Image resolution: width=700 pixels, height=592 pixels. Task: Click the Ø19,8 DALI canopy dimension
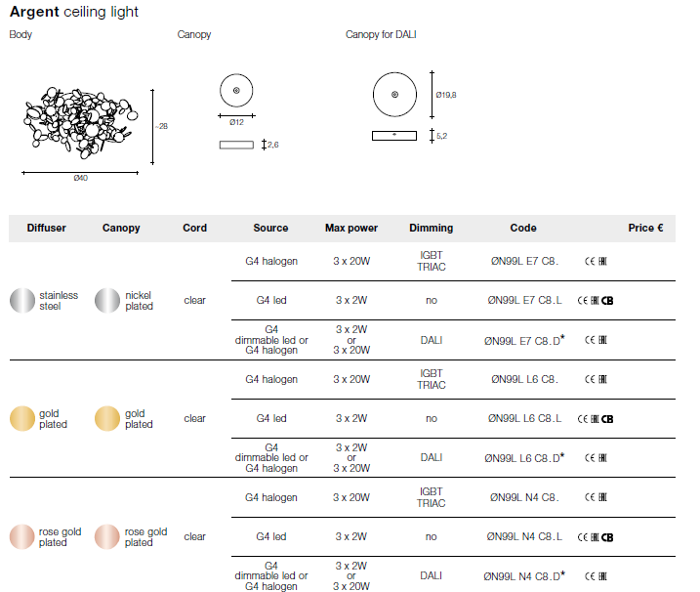point(446,95)
